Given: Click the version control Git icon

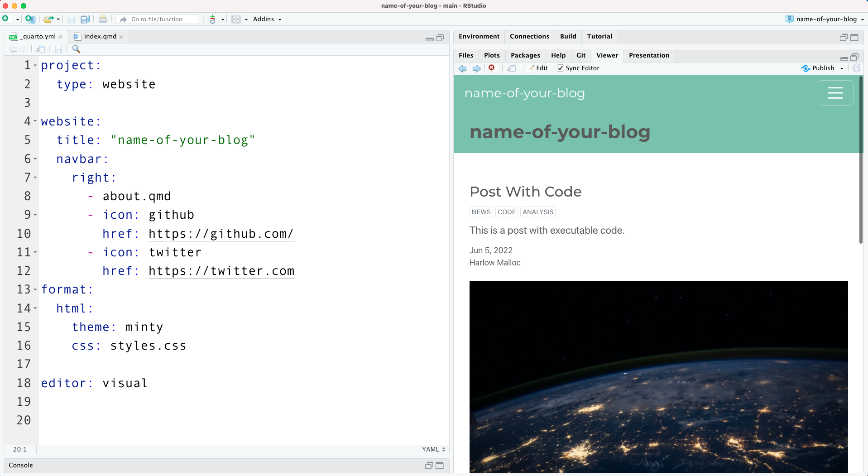Looking at the screenshot, I should pos(212,19).
